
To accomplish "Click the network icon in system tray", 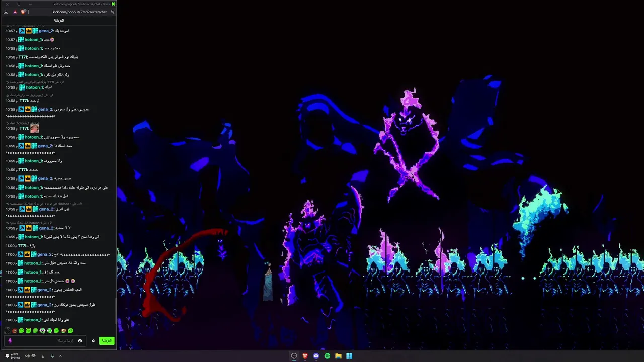I will (33, 356).
